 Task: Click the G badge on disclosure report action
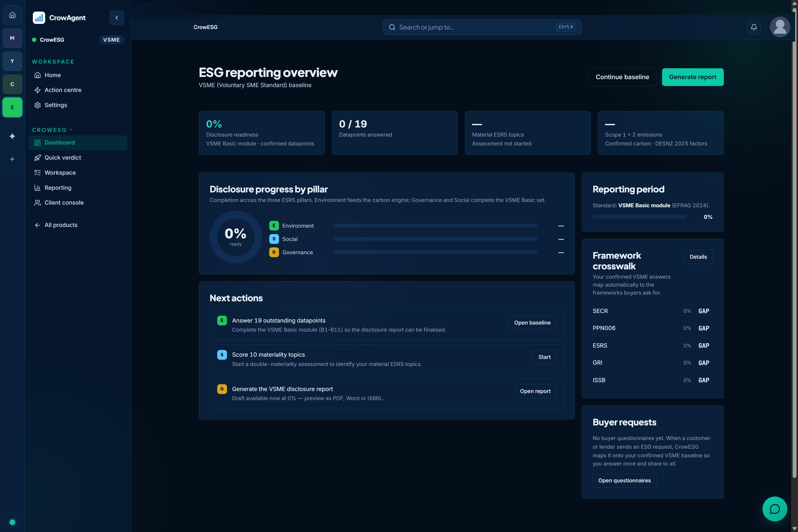point(222,389)
